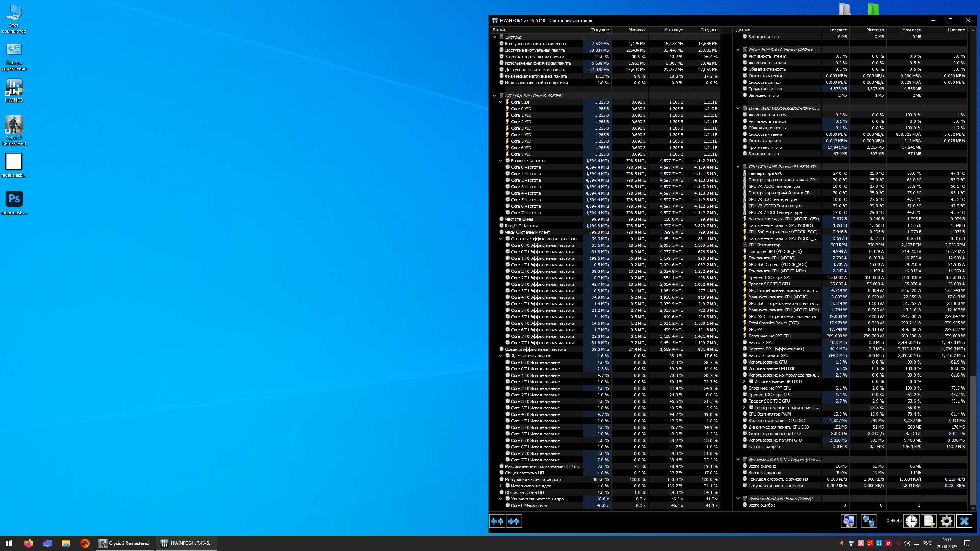Select the Температура GPU sensor row
980x551 pixels.
(x=766, y=173)
